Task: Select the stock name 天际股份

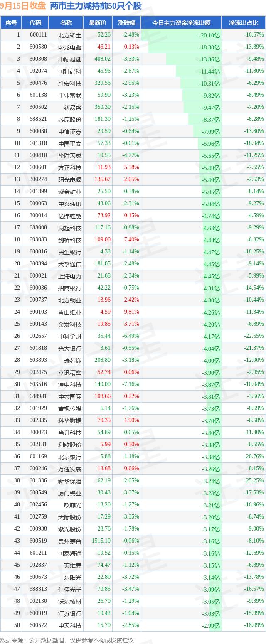Action: point(70,517)
